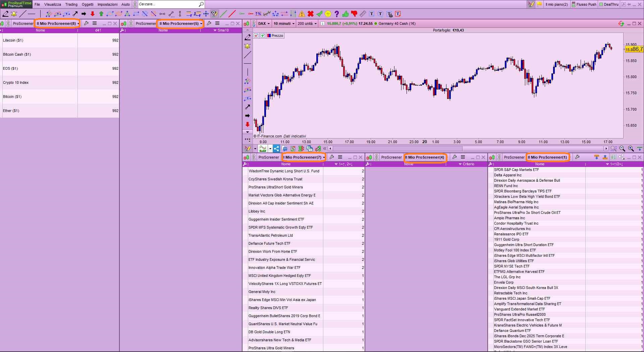Screen dimensions: 644x352
Task: Open the 200 unità dropdown
Action: [307, 23]
